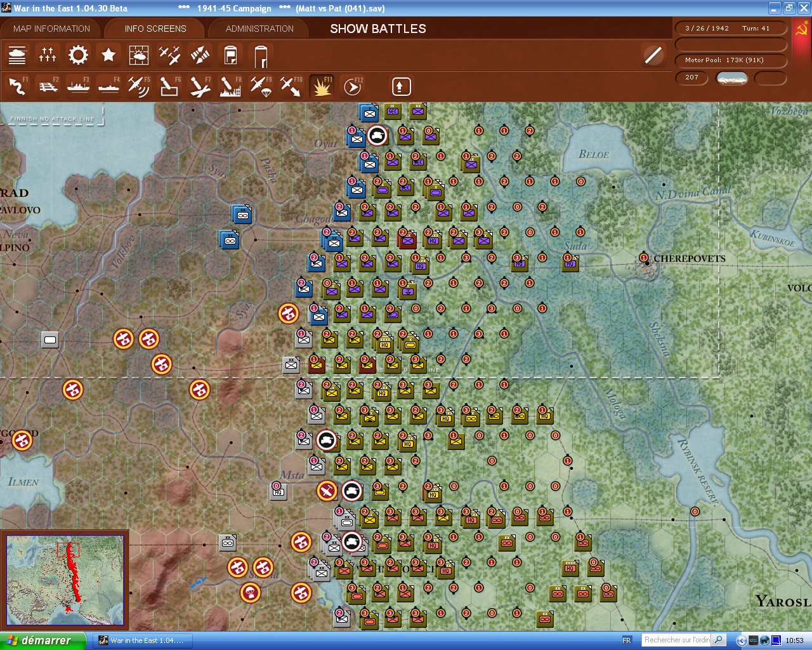The image size is (812, 650).
Task: Open the Weather screen (sun and cloud icon)
Action: (139, 55)
